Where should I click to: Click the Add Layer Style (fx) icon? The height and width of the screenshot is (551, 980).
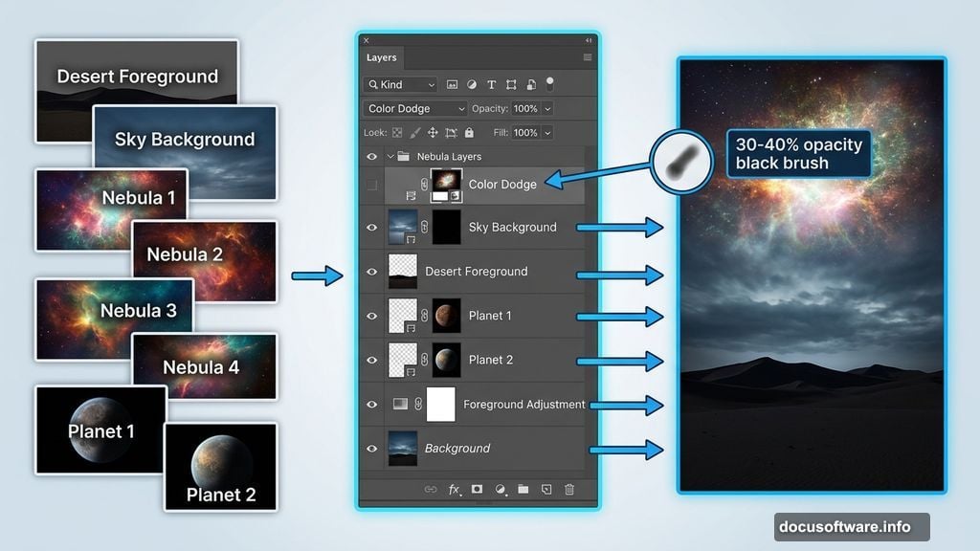[455, 490]
